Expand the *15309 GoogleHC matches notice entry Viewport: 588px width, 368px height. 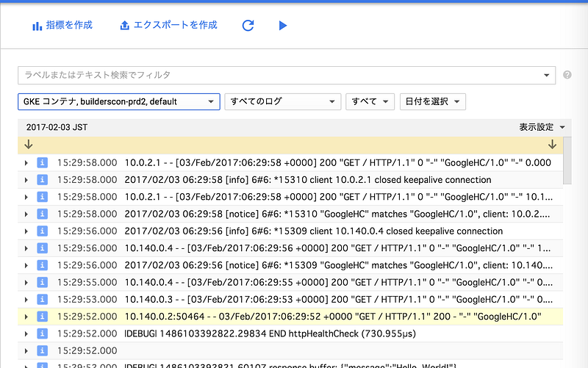26,265
